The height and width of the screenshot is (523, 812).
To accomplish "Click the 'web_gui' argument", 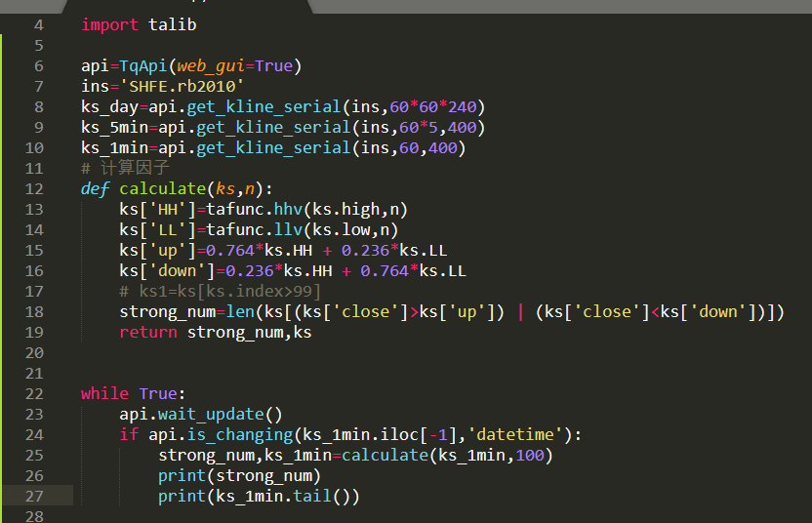I will click(211, 66).
